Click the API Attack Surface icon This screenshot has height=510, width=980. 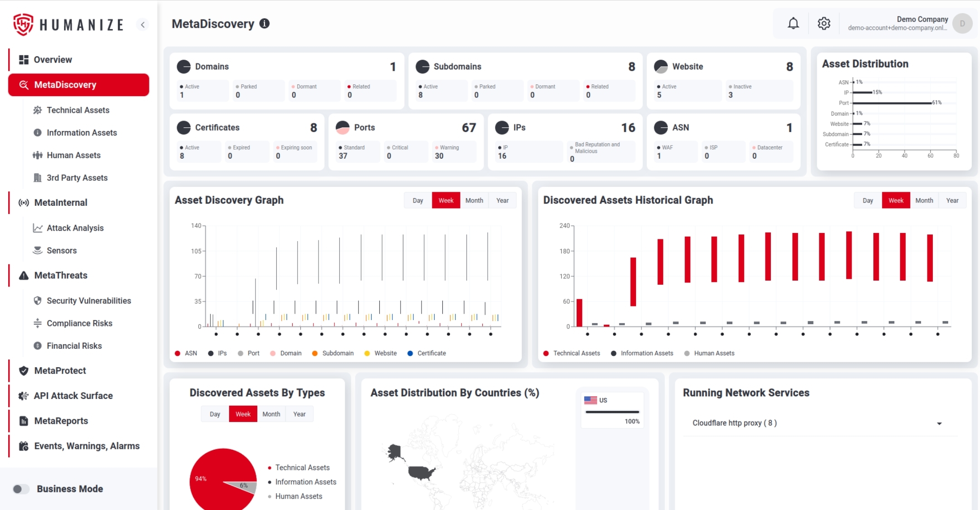pos(24,396)
